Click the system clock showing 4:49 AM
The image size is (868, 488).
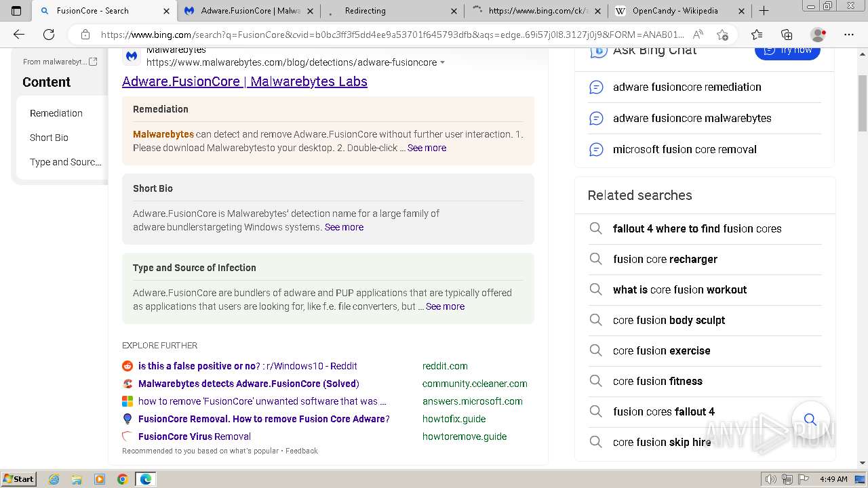(x=833, y=479)
